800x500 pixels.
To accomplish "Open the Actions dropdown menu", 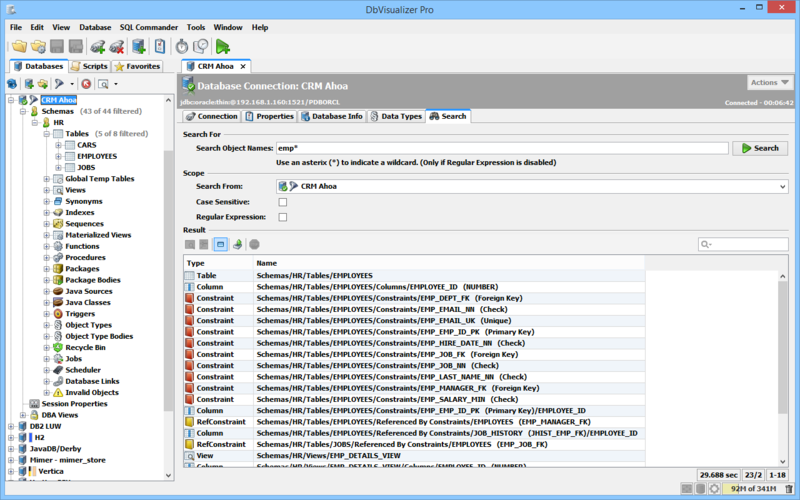I will point(769,83).
